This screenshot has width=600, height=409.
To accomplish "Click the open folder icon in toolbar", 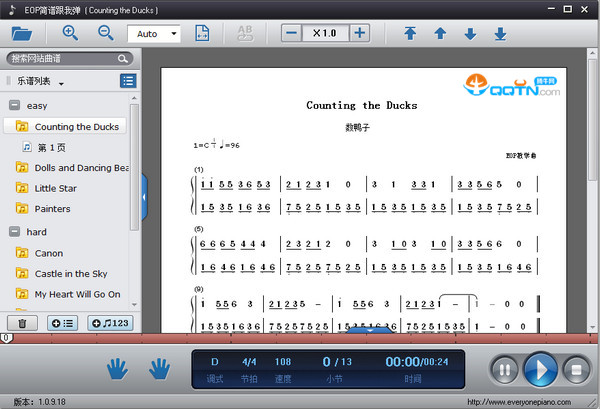I will 21,33.
